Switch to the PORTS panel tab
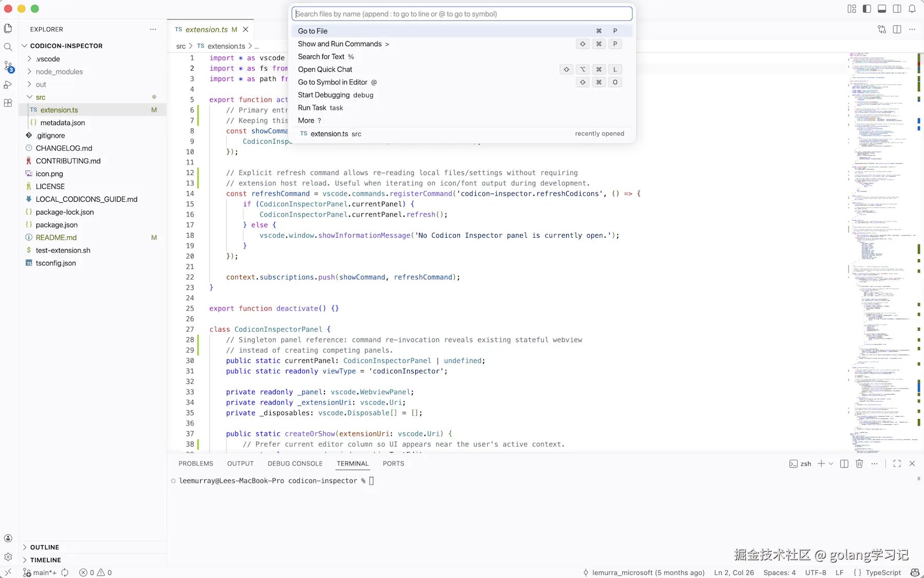924x578 pixels. [393, 464]
